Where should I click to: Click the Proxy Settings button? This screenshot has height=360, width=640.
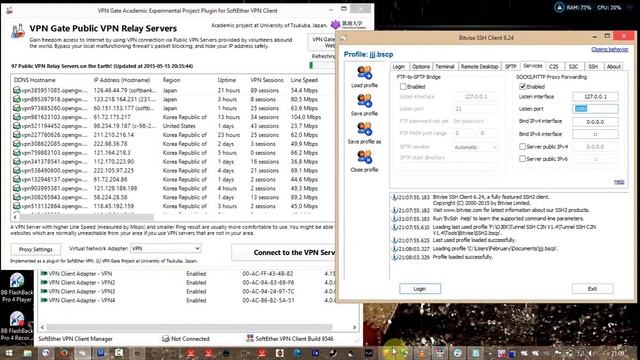(x=36, y=249)
